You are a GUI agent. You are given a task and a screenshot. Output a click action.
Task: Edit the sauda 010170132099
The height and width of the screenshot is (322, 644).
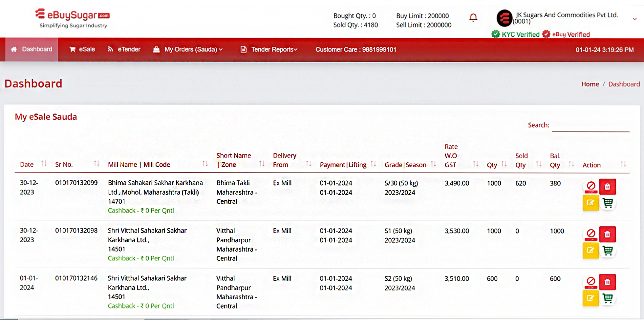(x=590, y=203)
